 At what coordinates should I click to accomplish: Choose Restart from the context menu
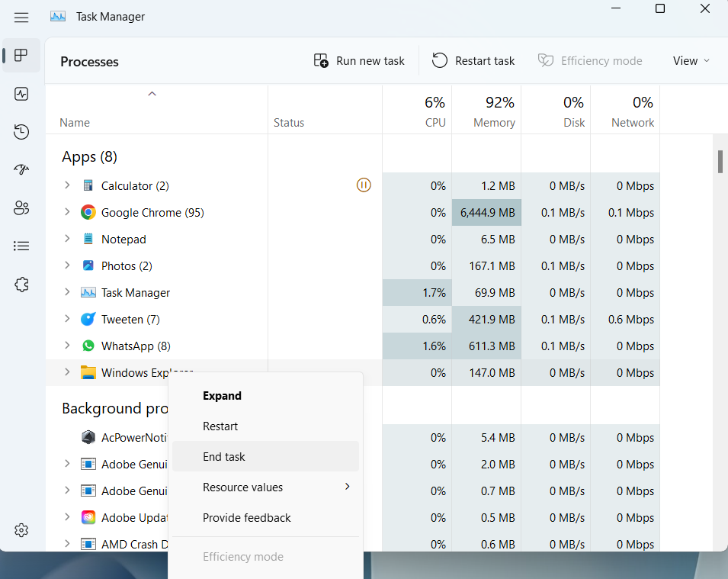265,426
